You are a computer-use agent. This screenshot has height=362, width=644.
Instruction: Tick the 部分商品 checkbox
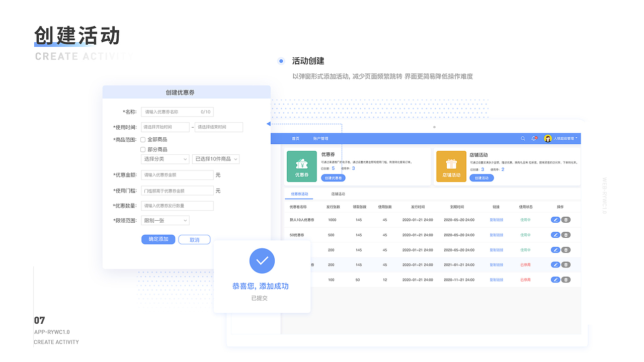143,149
